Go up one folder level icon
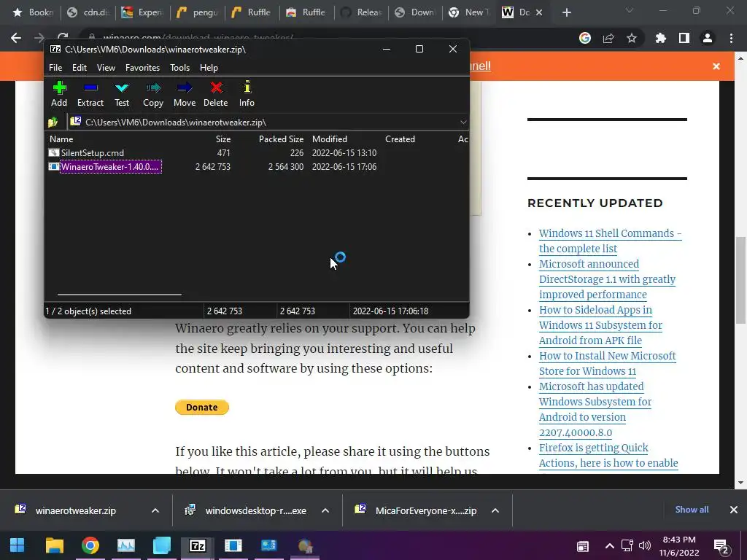The width and height of the screenshot is (747, 560). (53, 122)
